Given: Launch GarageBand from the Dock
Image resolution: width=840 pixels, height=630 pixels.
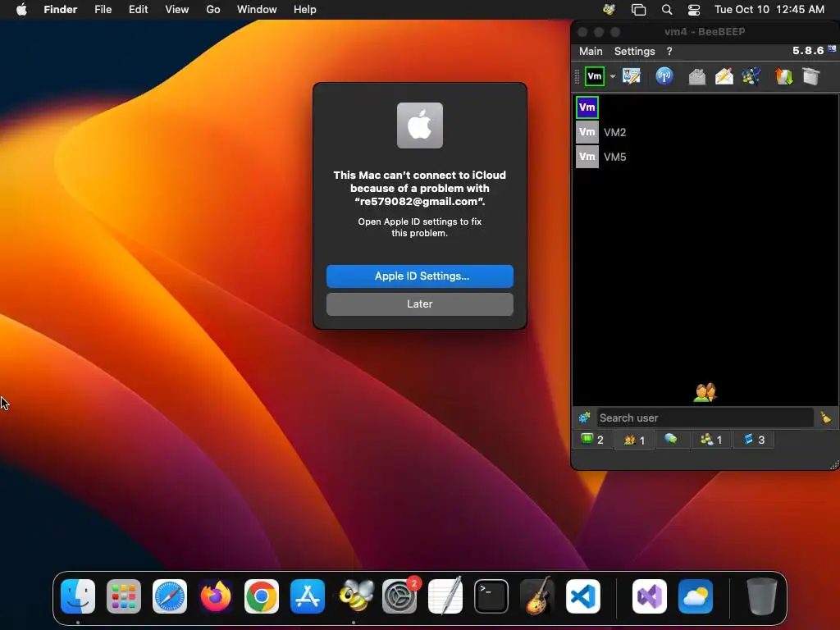Looking at the screenshot, I should click(537, 596).
